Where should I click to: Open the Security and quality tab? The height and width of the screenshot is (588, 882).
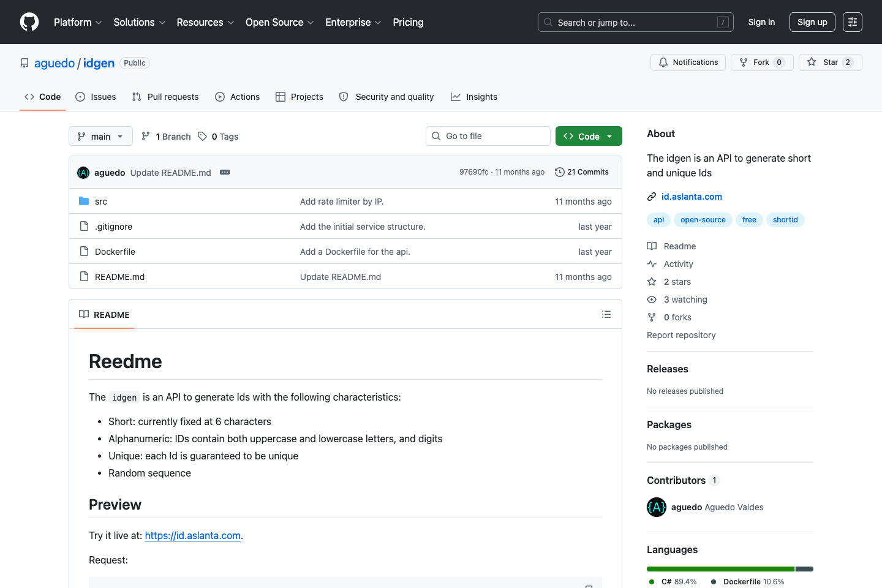[x=386, y=96]
